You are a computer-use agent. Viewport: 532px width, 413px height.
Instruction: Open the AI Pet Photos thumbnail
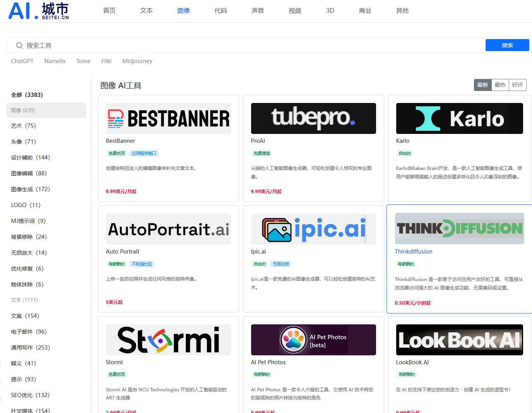[x=313, y=340]
